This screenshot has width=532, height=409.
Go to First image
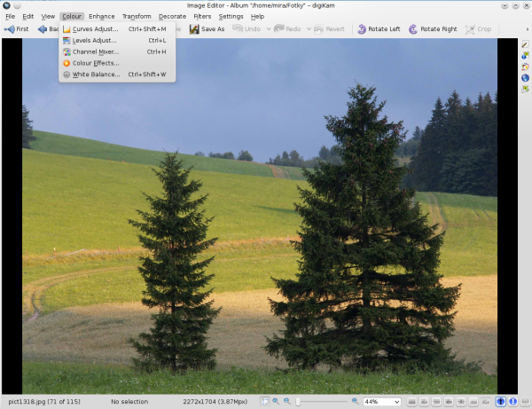tap(17, 29)
